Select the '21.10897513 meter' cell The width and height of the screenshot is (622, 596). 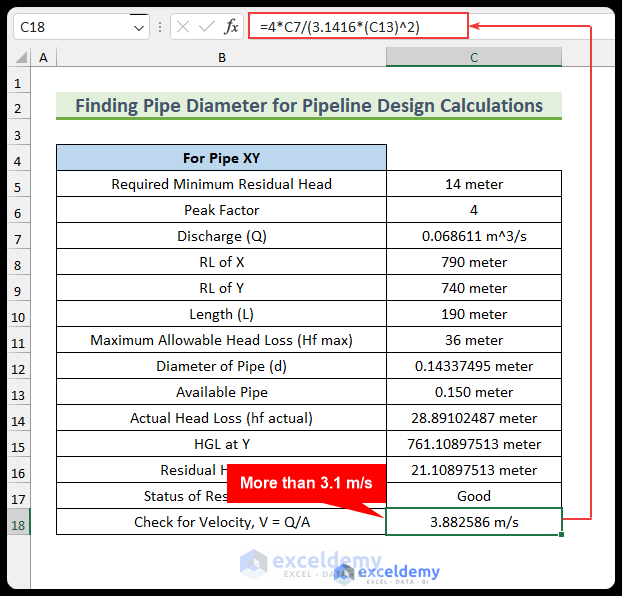(x=474, y=470)
